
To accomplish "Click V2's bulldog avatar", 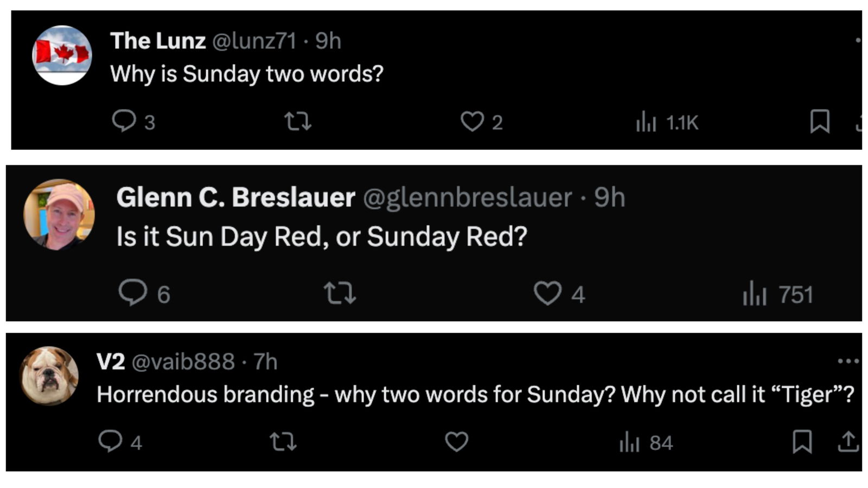I will click(x=49, y=376).
